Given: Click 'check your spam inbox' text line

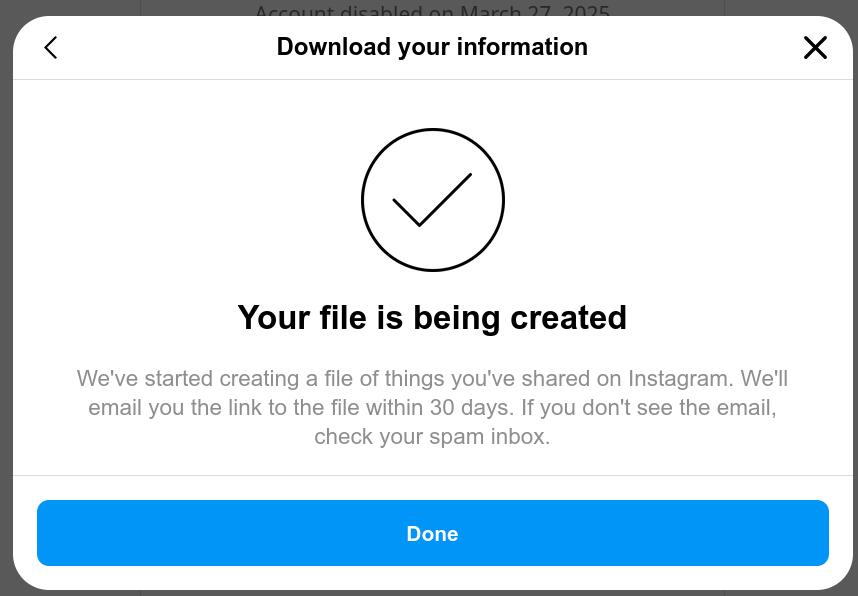Looking at the screenshot, I should click(432, 437).
